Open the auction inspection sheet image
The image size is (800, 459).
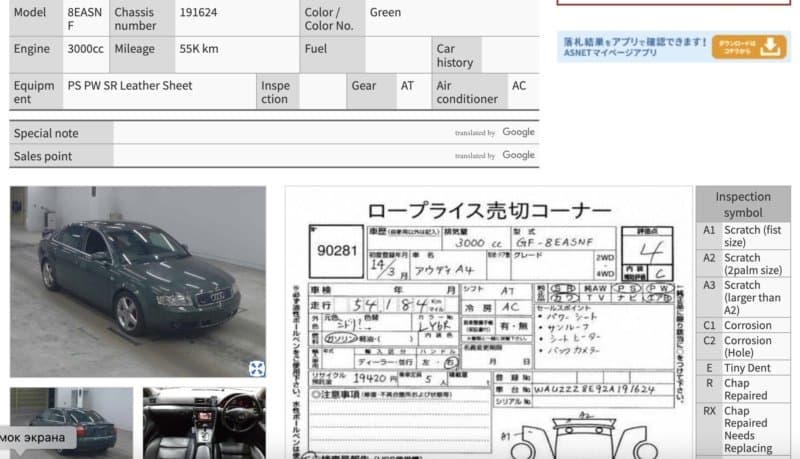[489, 322]
